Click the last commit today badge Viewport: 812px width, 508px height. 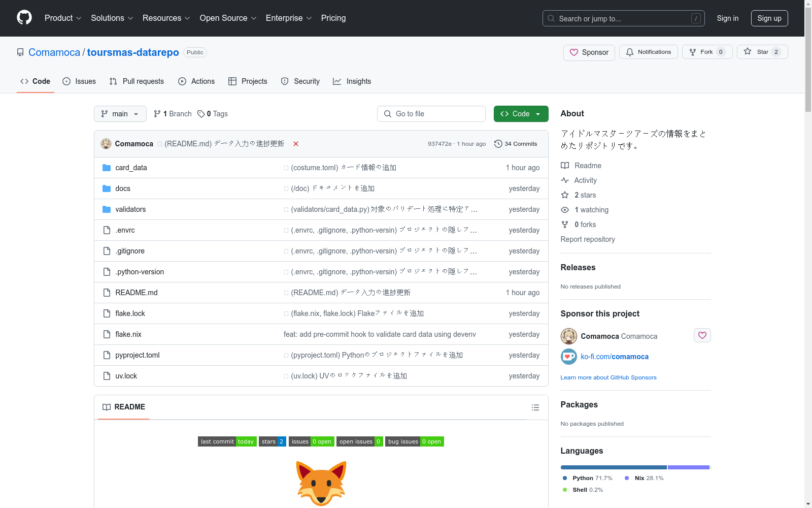(227, 441)
